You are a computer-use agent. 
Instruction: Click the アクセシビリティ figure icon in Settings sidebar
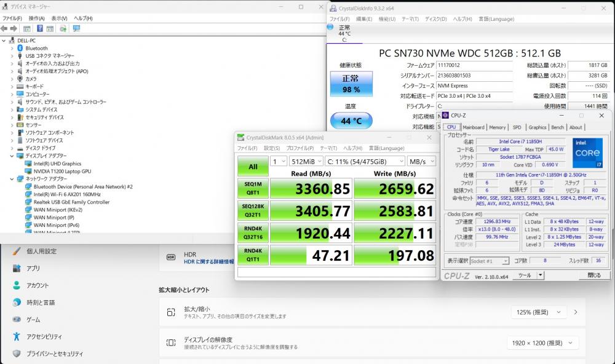pyautogui.click(x=17, y=336)
